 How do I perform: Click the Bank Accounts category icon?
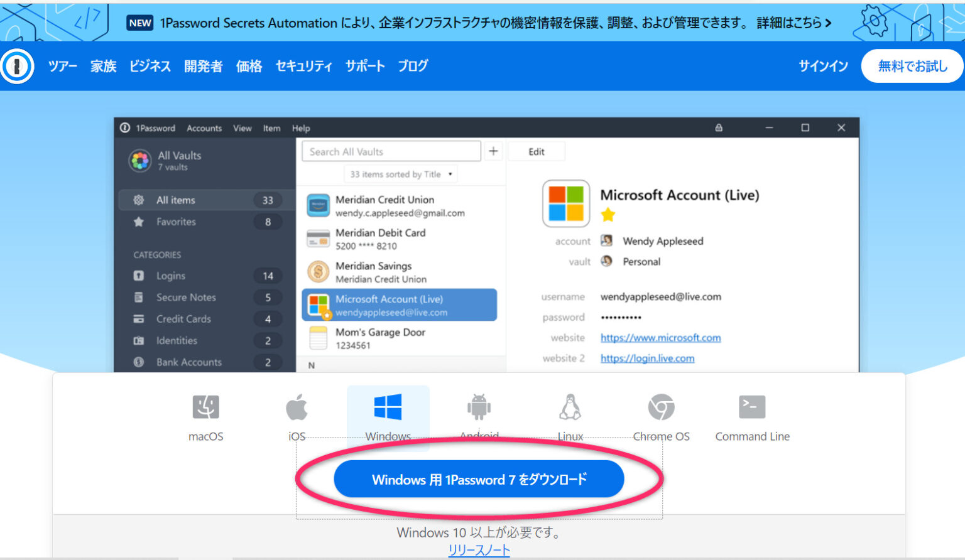pyautogui.click(x=139, y=362)
